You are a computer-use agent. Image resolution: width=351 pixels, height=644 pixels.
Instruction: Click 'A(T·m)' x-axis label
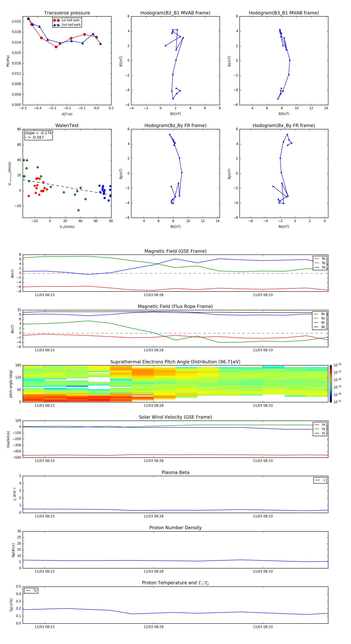67,114
